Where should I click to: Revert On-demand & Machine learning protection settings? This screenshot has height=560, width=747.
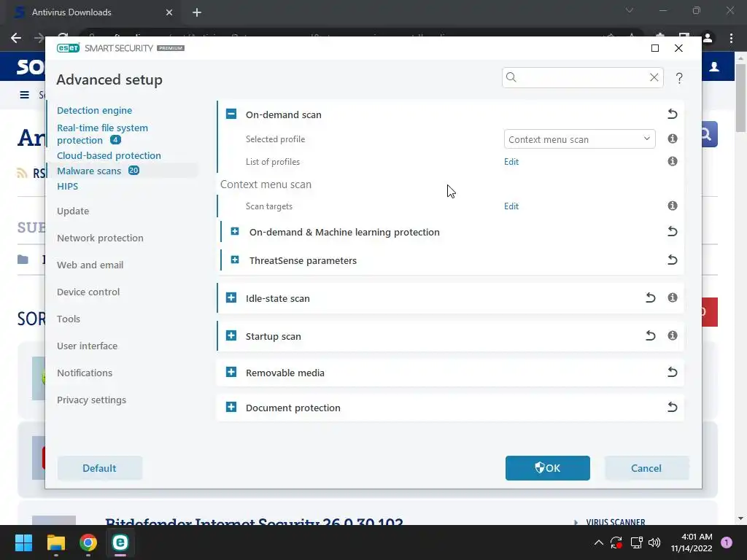[672, 231]
